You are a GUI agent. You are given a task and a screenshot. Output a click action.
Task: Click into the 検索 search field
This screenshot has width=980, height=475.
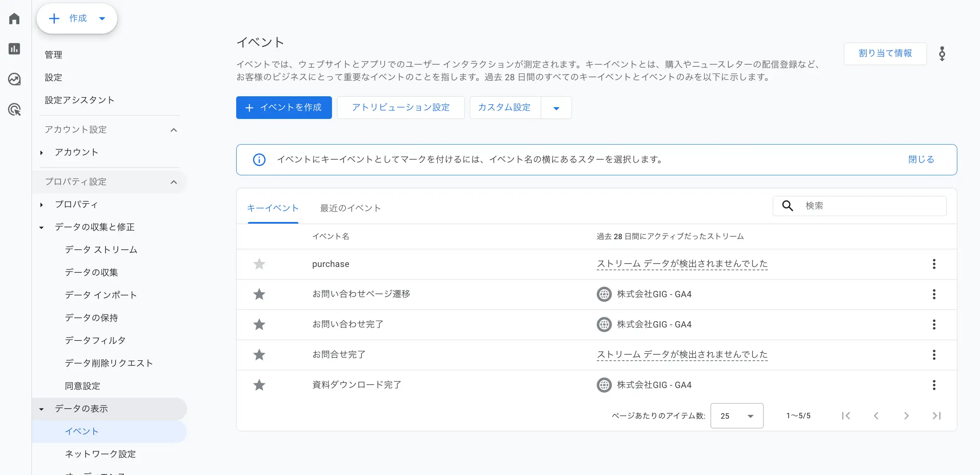[859, 206]
